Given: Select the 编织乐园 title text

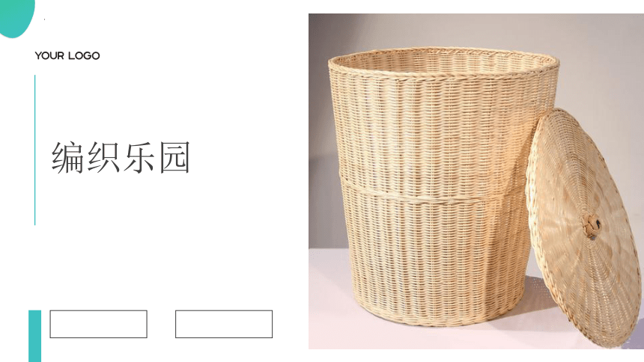Looking at the screenshot, I should tap(121, 158).
